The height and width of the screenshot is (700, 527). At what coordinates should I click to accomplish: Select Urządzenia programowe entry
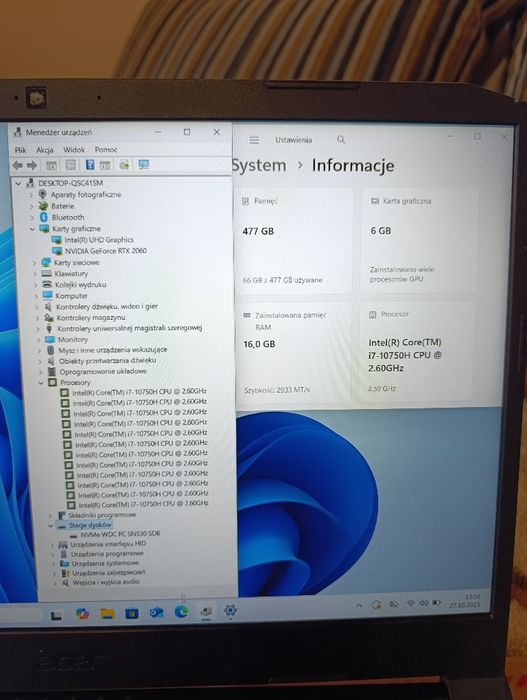pos(107,554)
